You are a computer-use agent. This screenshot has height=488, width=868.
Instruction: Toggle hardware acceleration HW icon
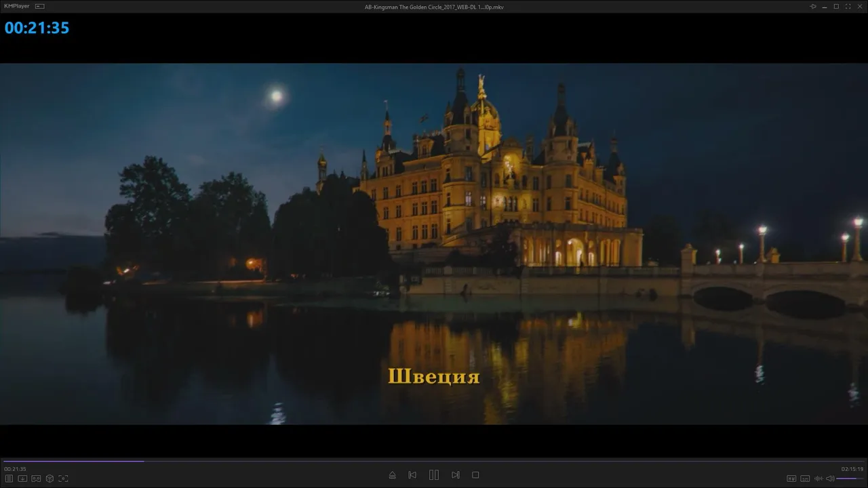(791, 479)
